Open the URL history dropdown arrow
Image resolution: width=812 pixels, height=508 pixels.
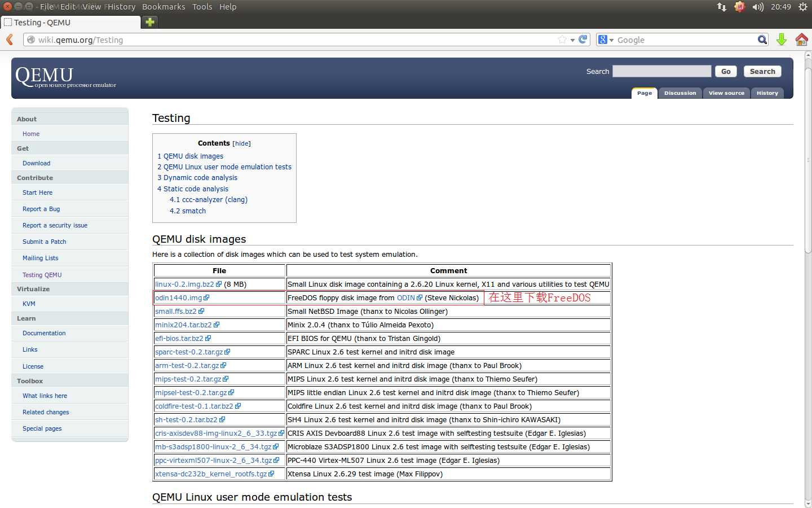[572, 40]
